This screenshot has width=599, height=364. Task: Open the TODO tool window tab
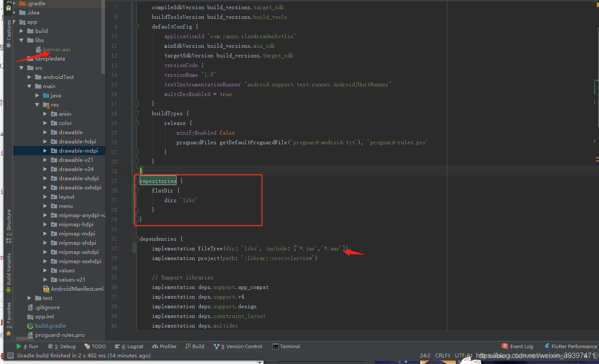tap(95, 346)
